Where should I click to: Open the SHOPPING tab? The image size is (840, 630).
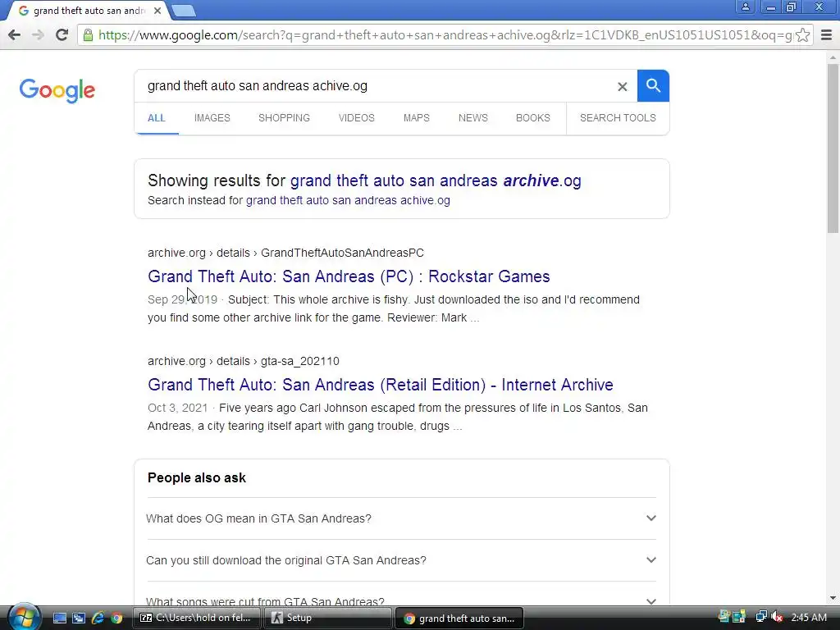tap(284, 118)
